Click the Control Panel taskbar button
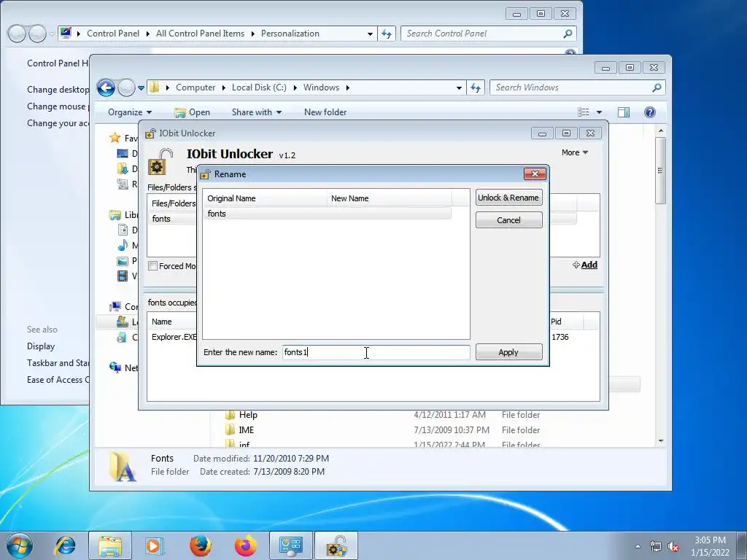Image resolution: width=747 pixels, height=560 pixels. pyautogui.click(x=290, y=545)
